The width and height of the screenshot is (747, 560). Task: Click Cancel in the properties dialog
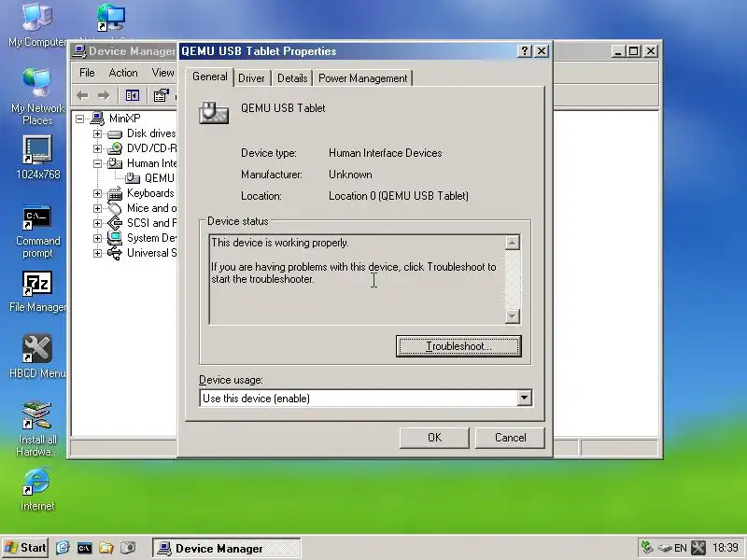pyautogui.click(x=510, y=438)
